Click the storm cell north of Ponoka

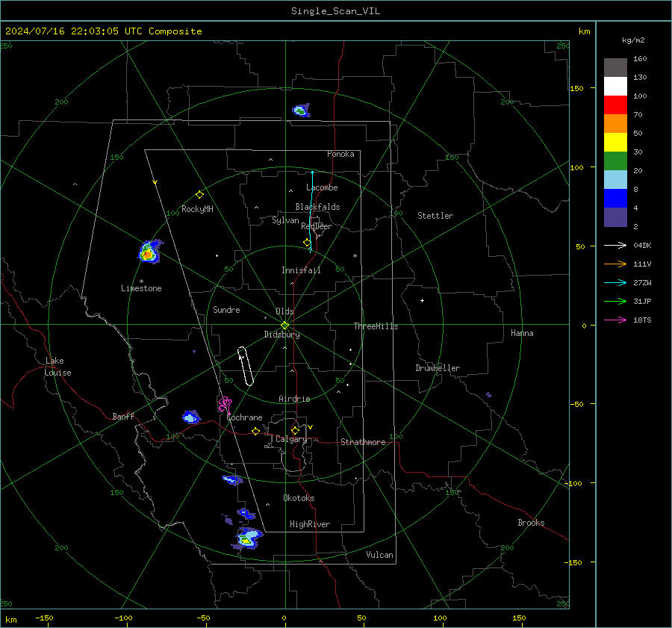tap(301, 111)
